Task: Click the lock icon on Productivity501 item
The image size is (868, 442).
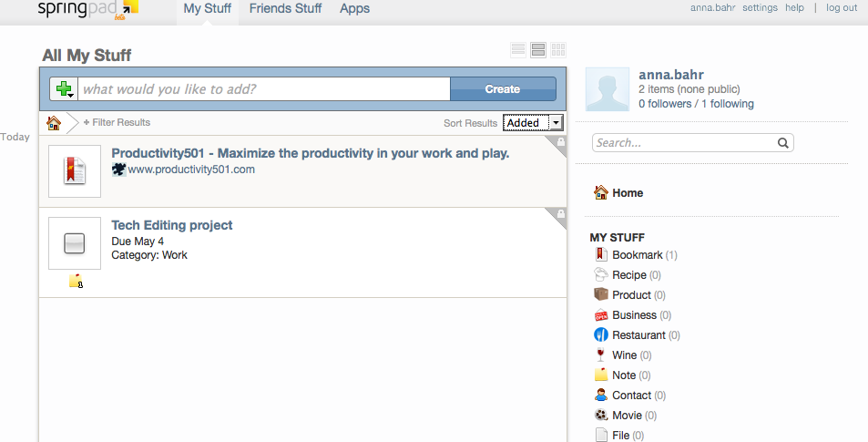Action: click(x=561, y=142)
